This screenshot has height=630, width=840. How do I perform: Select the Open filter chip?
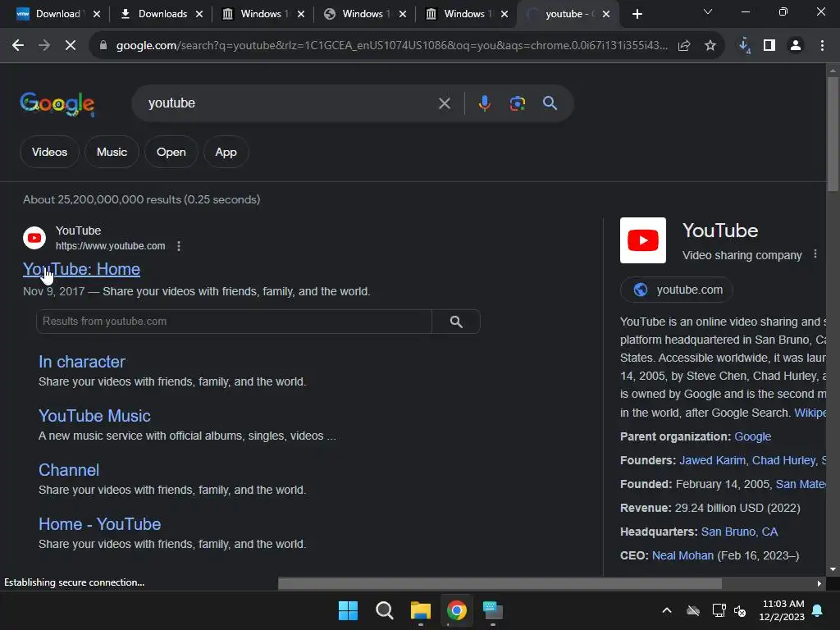pyautogui.click(x=171, y=152)
